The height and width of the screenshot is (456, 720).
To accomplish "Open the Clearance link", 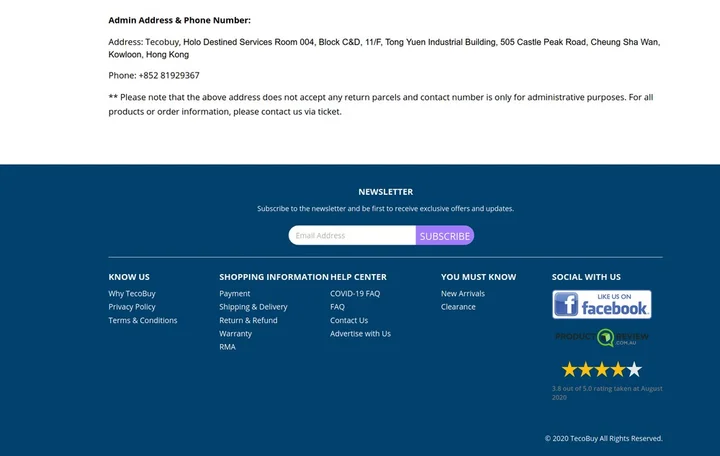I will (x=458, y=307).
